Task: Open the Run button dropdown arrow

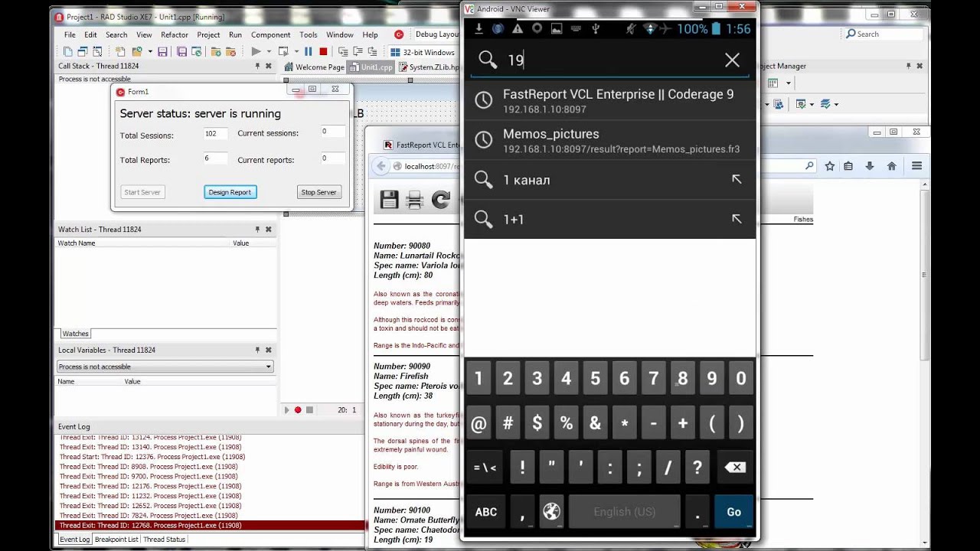Action: 269,52
